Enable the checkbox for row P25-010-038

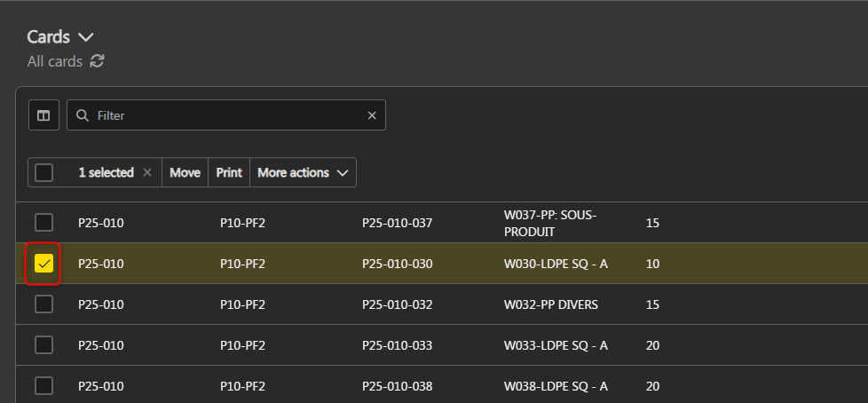[43, 386]
